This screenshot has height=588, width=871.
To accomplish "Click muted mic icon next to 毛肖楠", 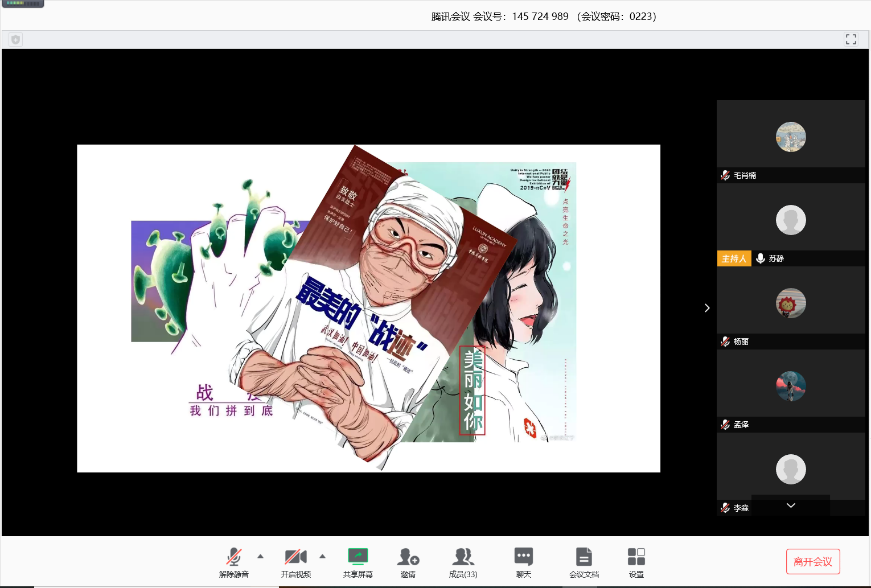I will (x=725, y=175).
